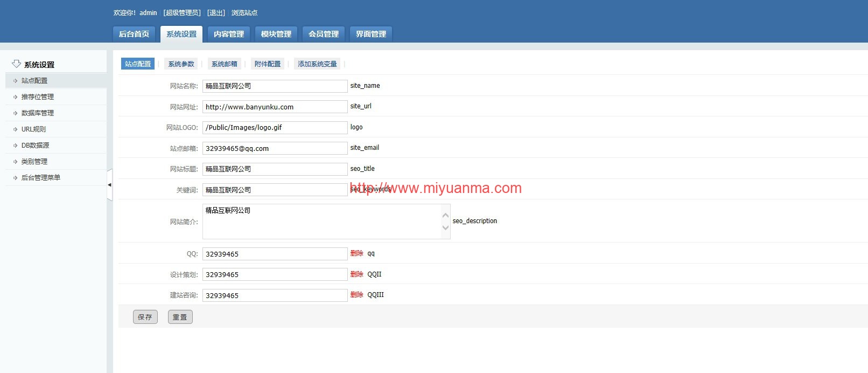Open the 会员管理 tab
Viewport: 868px width, 373px height.
[x=324, y=34]
